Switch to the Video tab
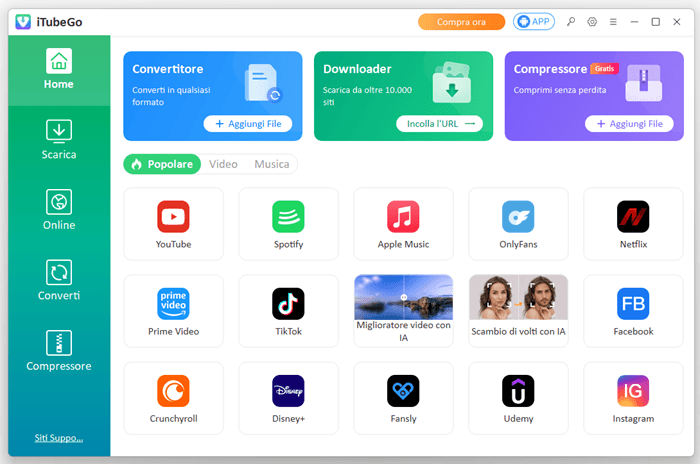 223,164
